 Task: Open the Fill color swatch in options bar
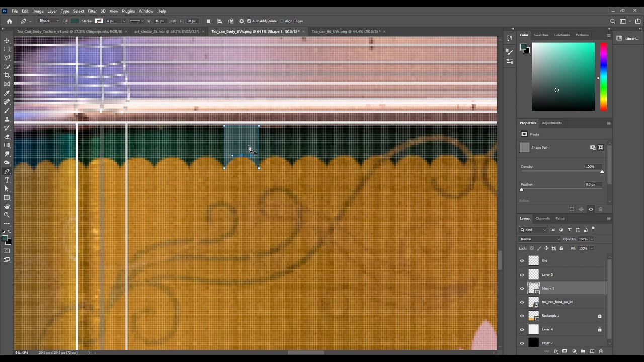point(75,21)
